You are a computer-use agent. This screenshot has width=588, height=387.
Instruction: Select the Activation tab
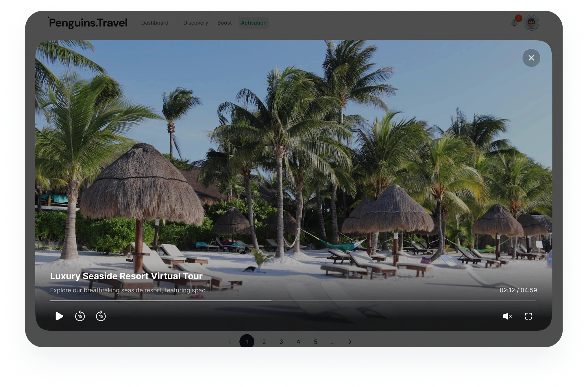pos(254,23)
